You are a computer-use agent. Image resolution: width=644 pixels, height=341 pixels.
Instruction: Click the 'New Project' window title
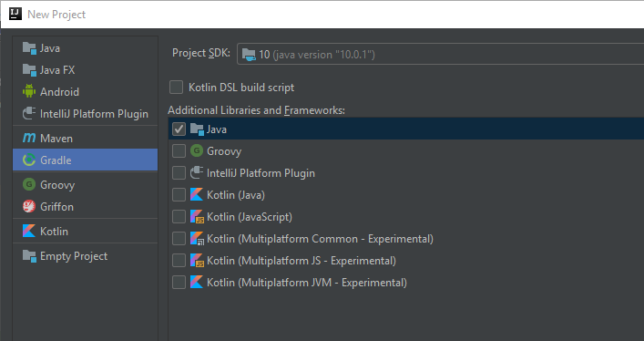coord(56,15)
